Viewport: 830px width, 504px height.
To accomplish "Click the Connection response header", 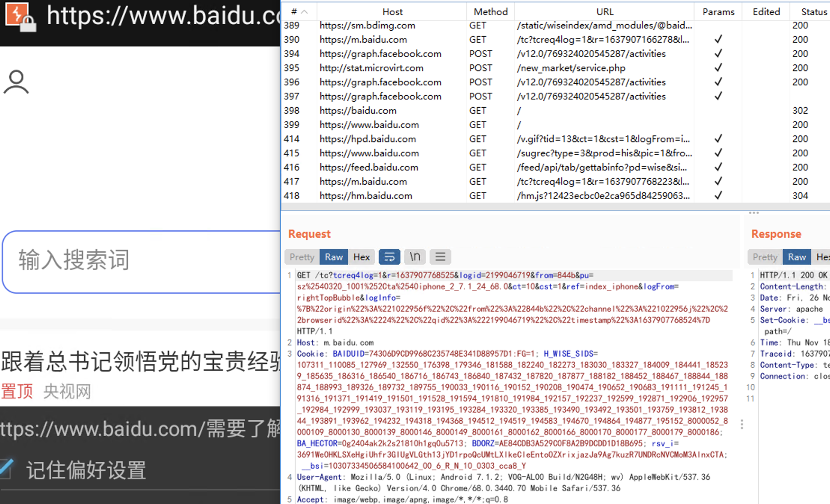I will 795,376.
